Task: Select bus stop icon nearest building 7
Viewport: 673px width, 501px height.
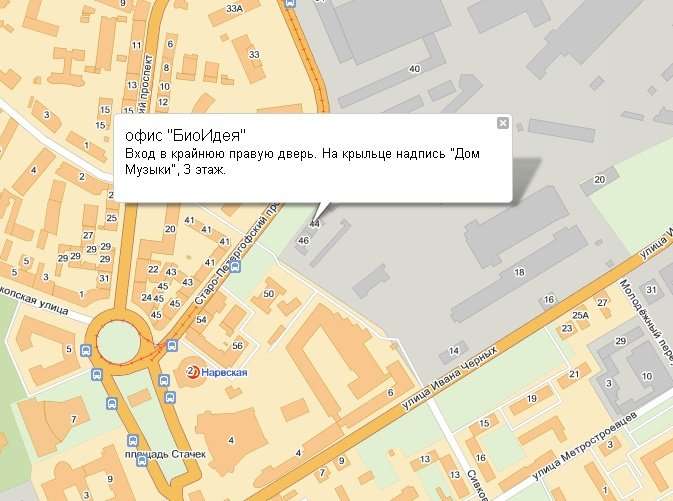Action: 112,404
